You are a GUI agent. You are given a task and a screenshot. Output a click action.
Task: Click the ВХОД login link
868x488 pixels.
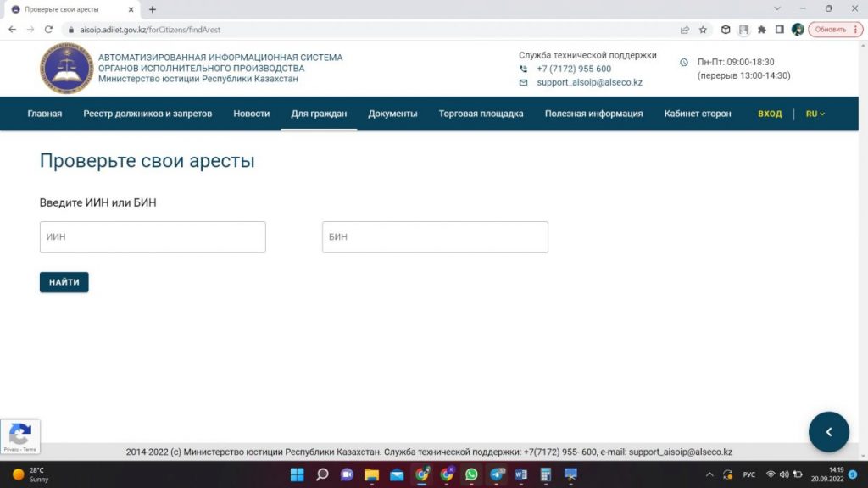point(770,114)
